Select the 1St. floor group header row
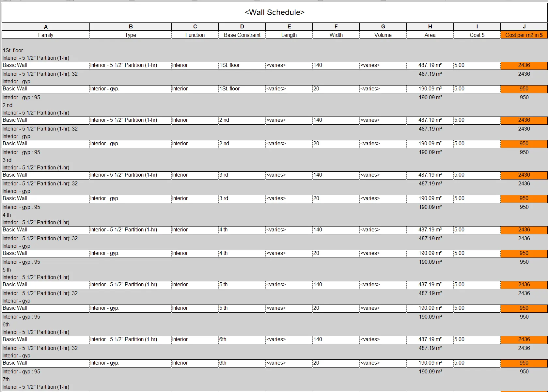The height and width of the screenshot is (392, 548). 13,50
